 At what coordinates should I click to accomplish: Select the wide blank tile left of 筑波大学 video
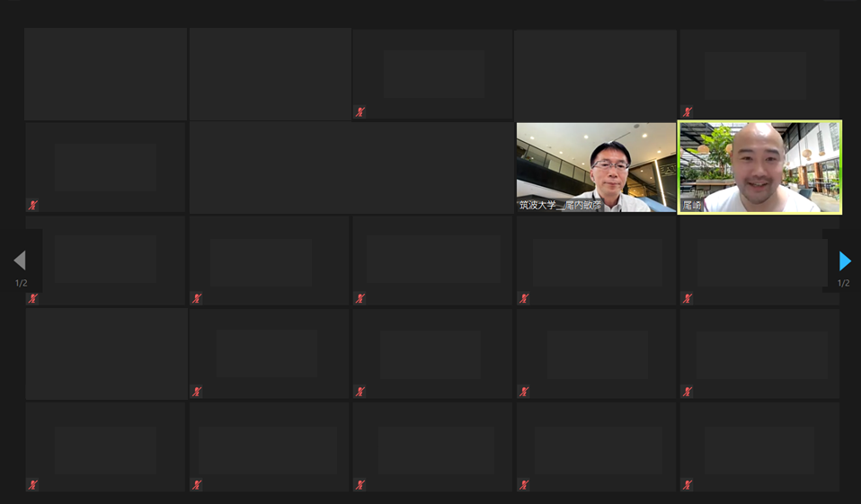[351, 167]
